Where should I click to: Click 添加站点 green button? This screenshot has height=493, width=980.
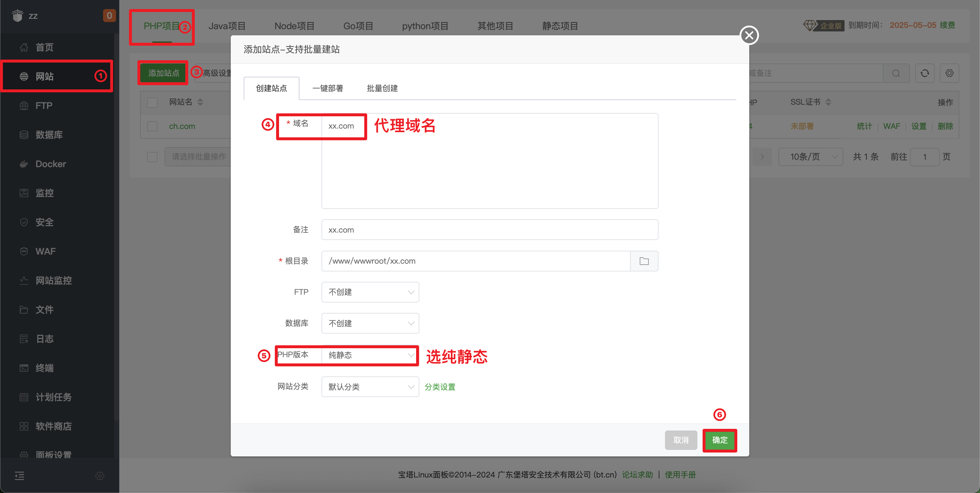point(164,74)
